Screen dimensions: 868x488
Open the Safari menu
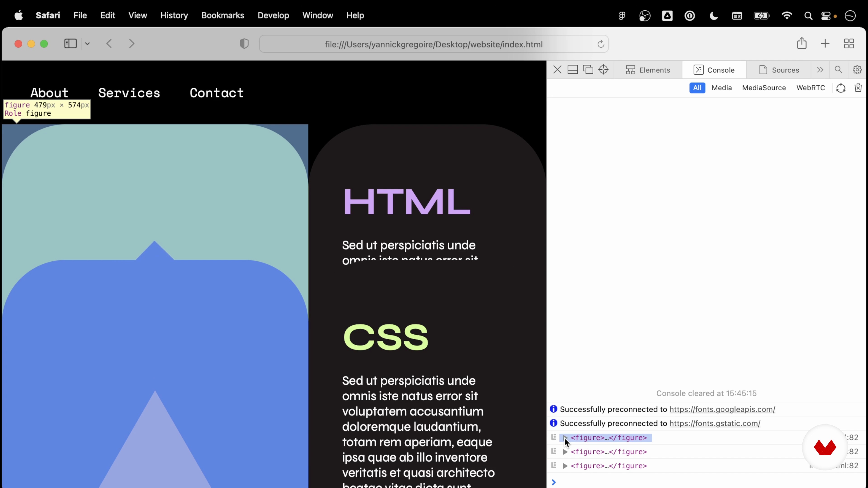(x=48, y=15)
